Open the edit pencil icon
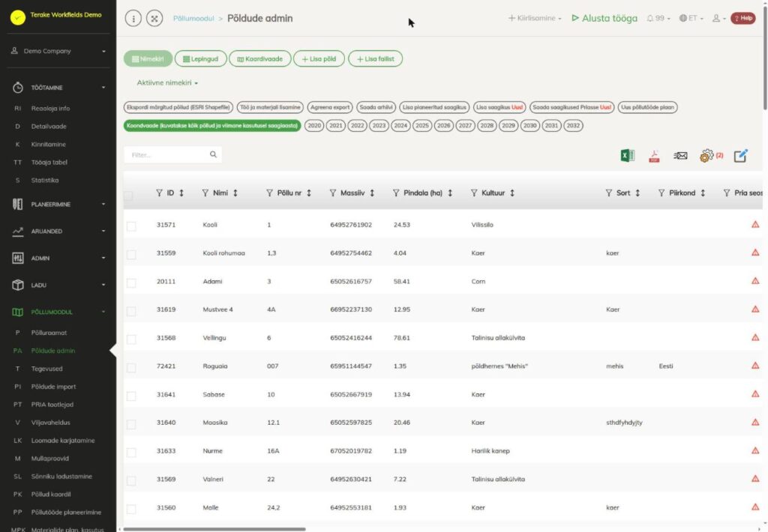This screenshot has width=768, height=532. click(x=740, y=156)
